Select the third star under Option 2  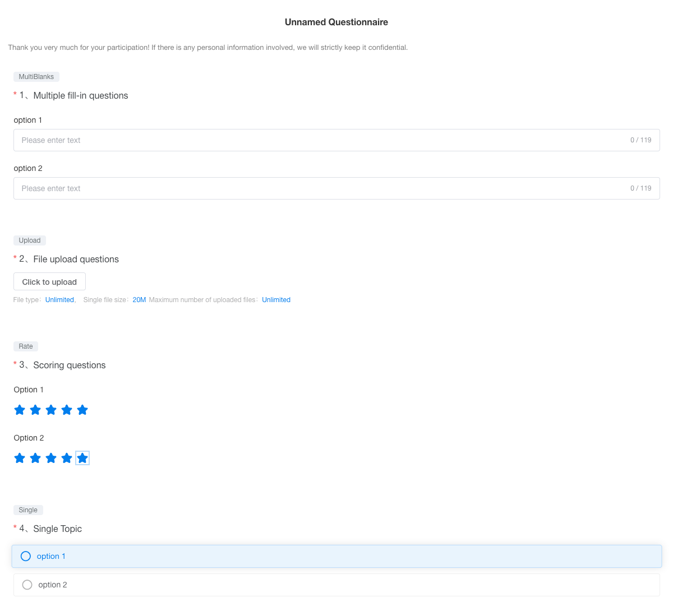tap(51, 458)
